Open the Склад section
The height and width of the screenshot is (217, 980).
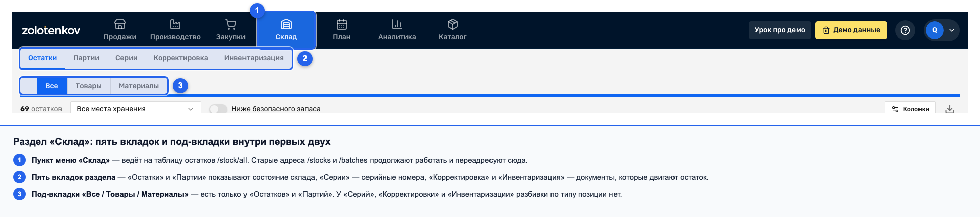[x=286, y=30]
